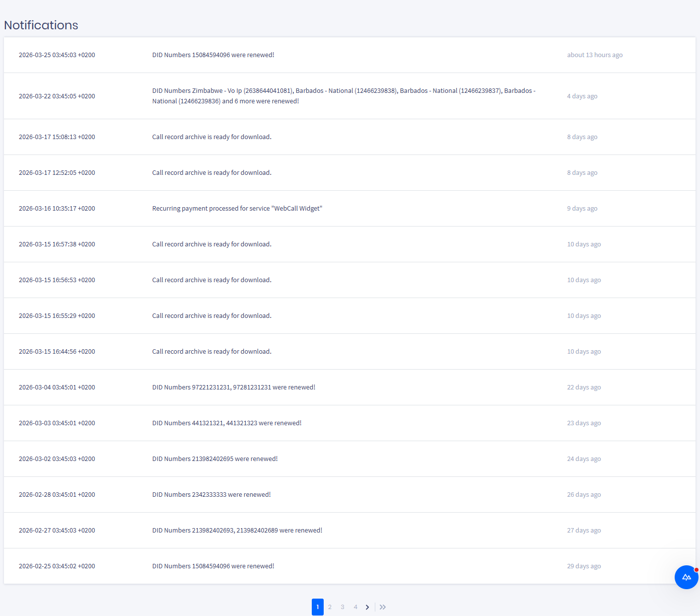Click the 'about 13 hours ago' timestamp
The width and height of the screenshot is (700, 616).
595,55
